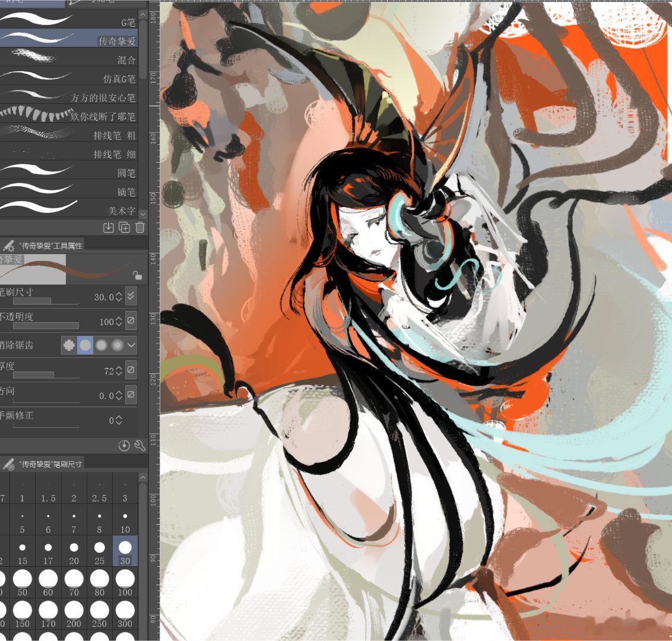Adjust the direction (方向) slider
Screen dimensions: 672x641
(46, 400)
